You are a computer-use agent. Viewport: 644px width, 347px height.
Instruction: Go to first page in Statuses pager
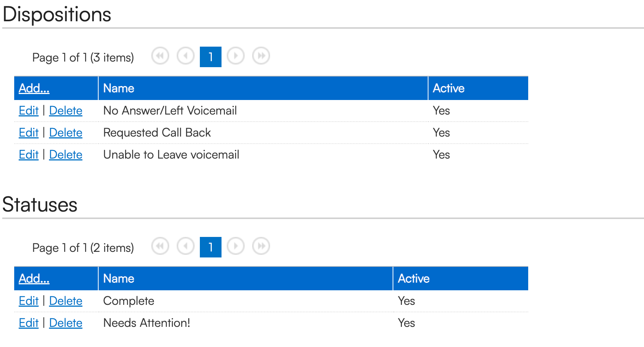(x=160, y=247)
